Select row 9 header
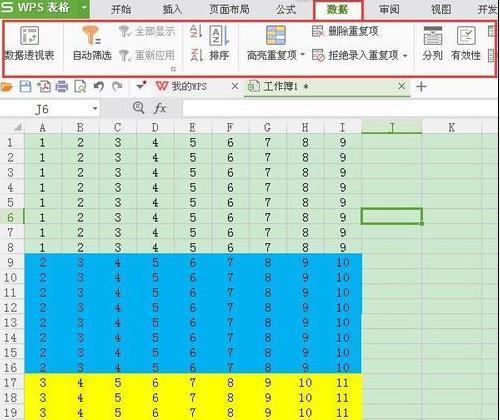The width and height of the screenshot is (500, 420). point(11,262)
